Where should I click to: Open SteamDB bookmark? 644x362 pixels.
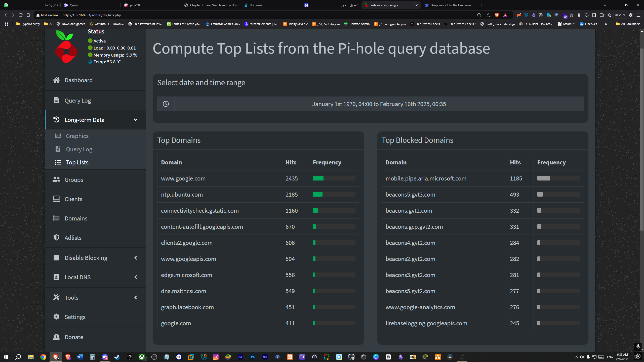(x=567, y=24)
